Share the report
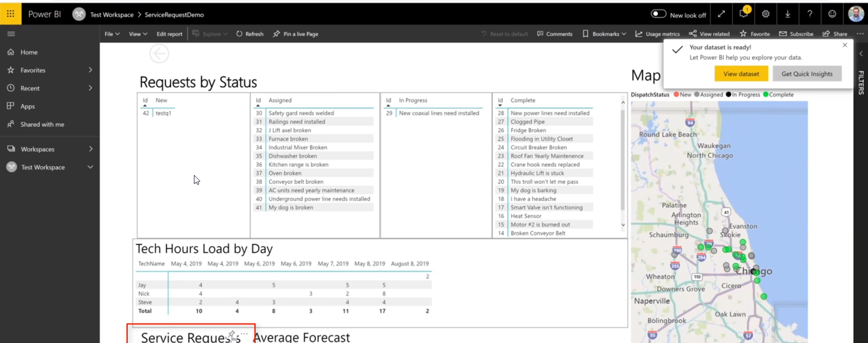The image size is (868, 343). click(835, 34)
